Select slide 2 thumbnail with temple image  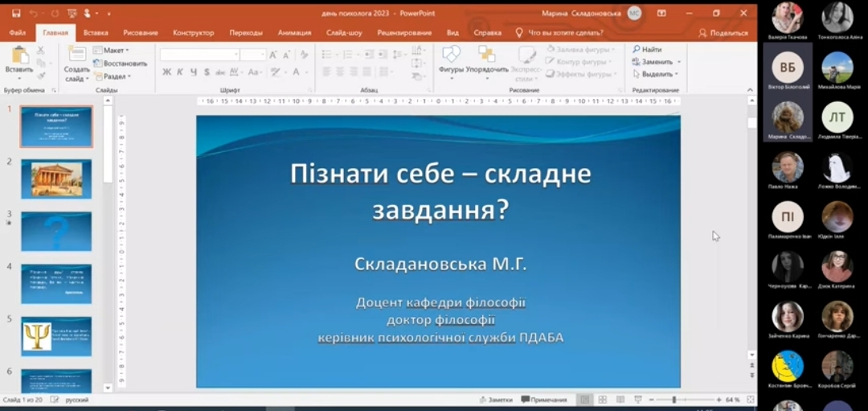56,179
